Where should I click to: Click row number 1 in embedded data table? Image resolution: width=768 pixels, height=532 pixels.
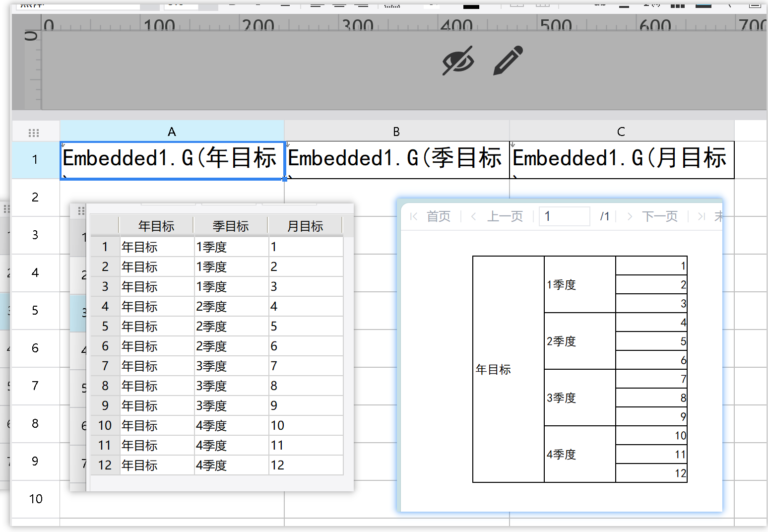[105, 247]
